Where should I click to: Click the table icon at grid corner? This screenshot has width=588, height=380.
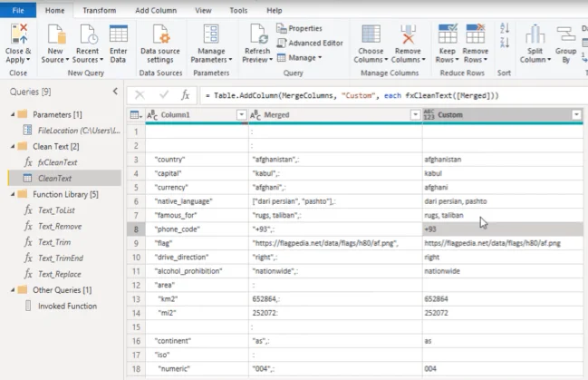point(135,115)
